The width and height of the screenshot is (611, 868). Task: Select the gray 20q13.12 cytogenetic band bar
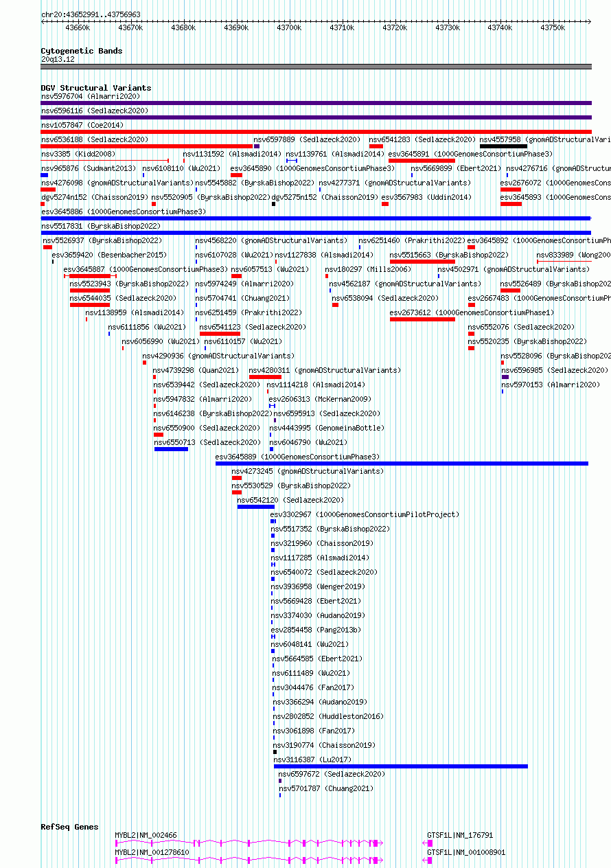(x=316, y=67)
